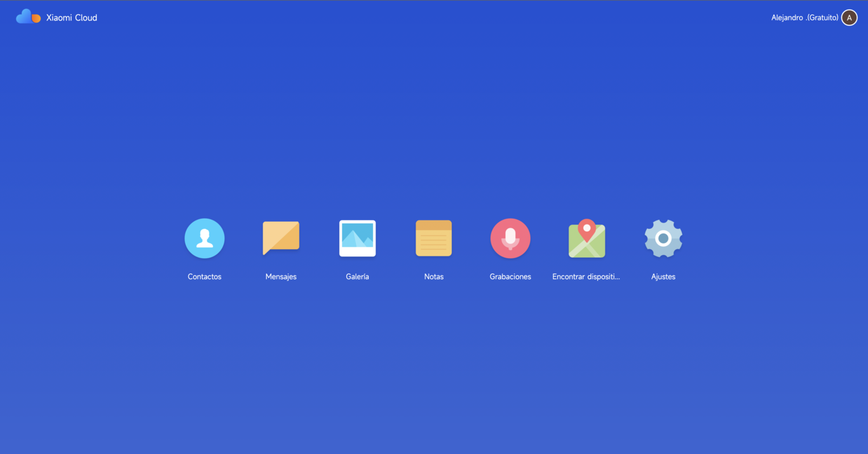Screen dimensions: 868x454
Task: Open the Contactos app icon
Action: [x=204, y=238]
